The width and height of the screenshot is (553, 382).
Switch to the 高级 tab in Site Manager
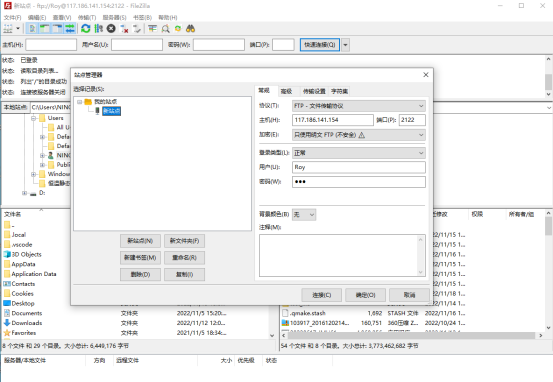click(x=286, y=91)
